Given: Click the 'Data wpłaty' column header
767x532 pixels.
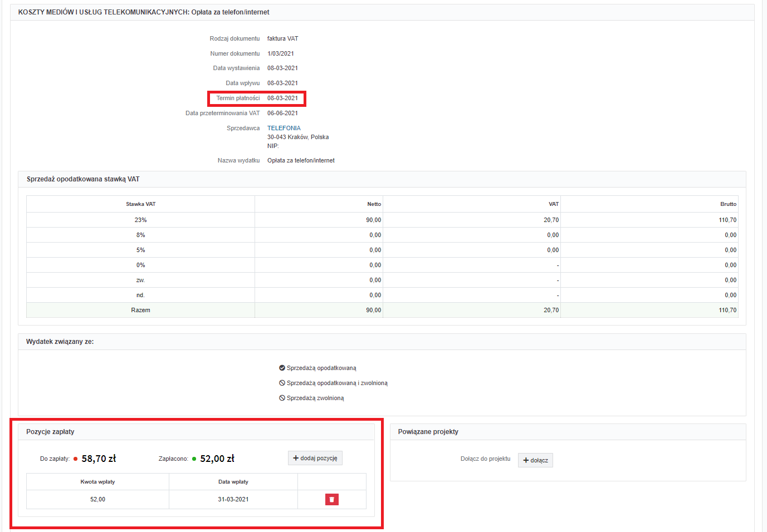Looking at the screenshot, I should pos(233,481).
